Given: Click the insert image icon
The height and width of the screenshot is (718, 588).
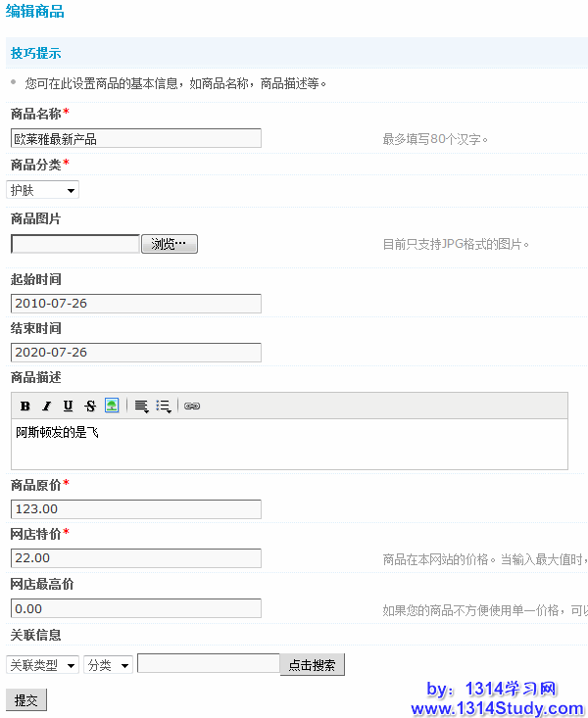Looking at the screenshot, I should pos(112,406).
